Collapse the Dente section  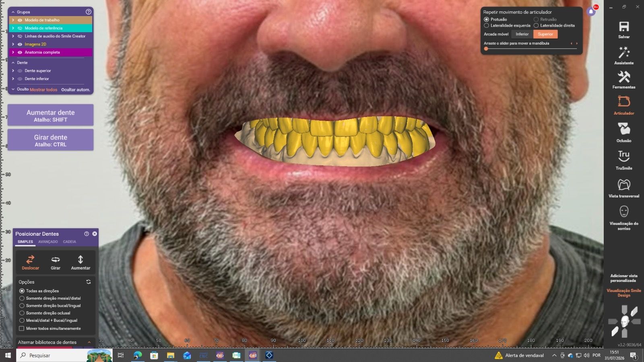13,63
